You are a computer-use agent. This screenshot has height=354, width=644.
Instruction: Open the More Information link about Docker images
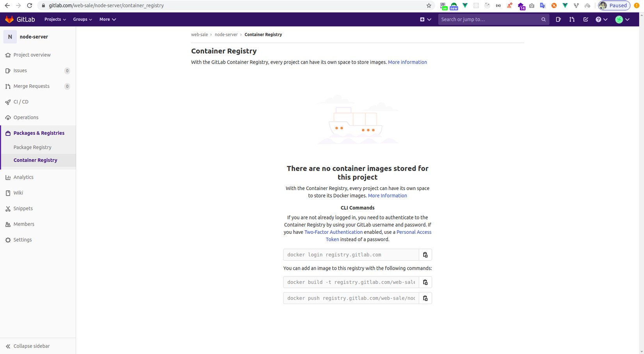pyautogui.click(x=387, y=196)
